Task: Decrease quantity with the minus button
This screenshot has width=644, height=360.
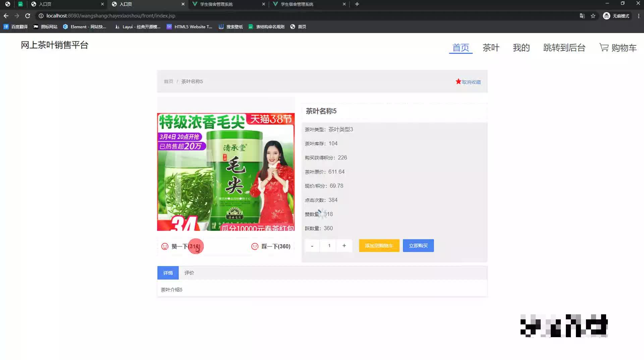Action: 312,246
